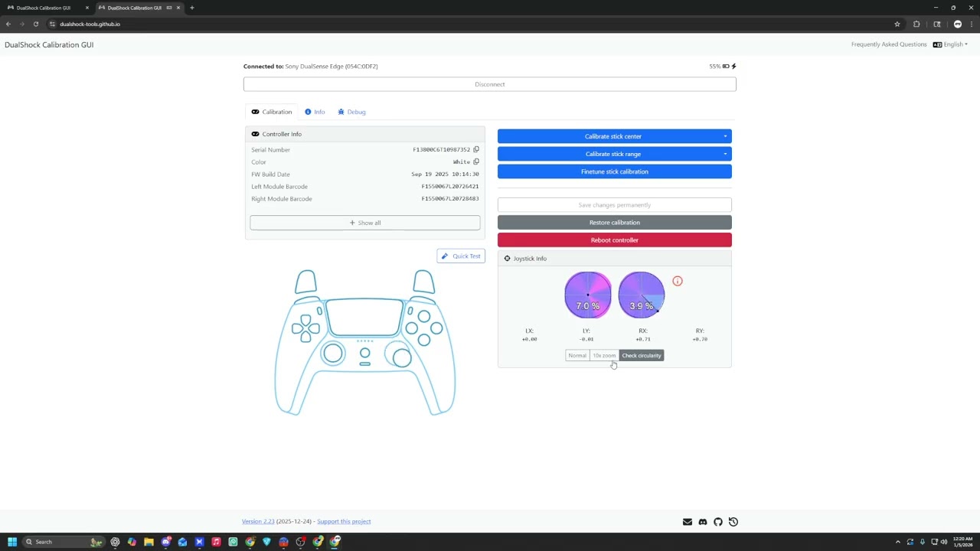Click the history clock icon in the footer

coord(733,522)
